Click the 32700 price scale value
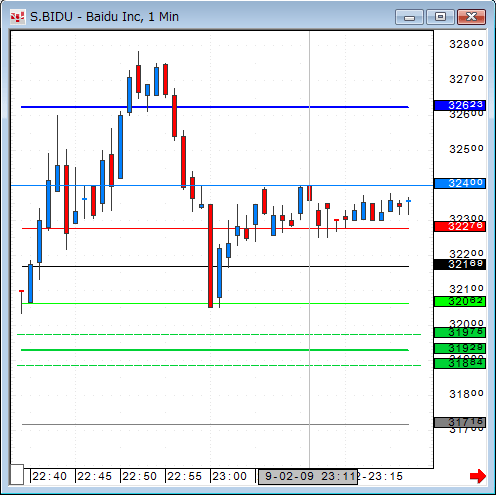The width and height of the screenshot is (496, 495). click(x=466, y=79)
